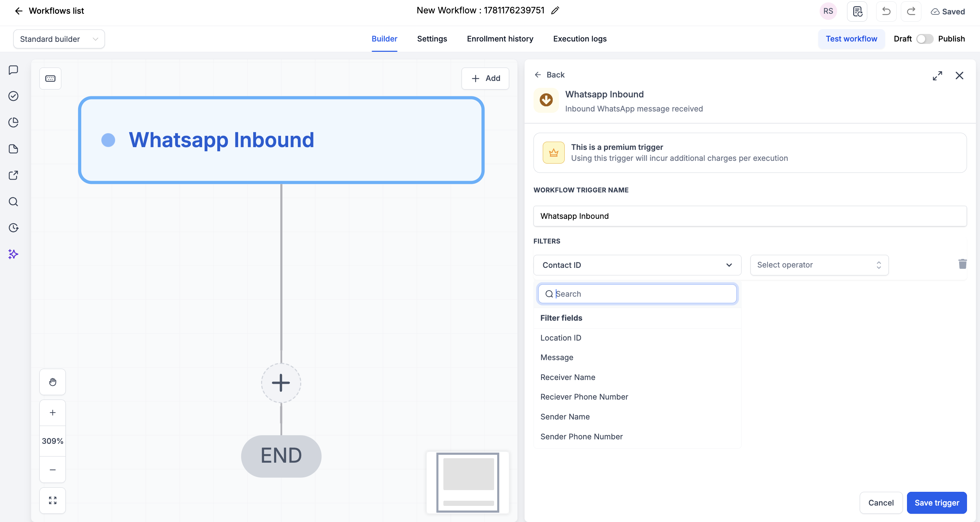This screenshot has width=980, height=522.
Task: Click the Add button on canvas
Action: tap(485, 79)
